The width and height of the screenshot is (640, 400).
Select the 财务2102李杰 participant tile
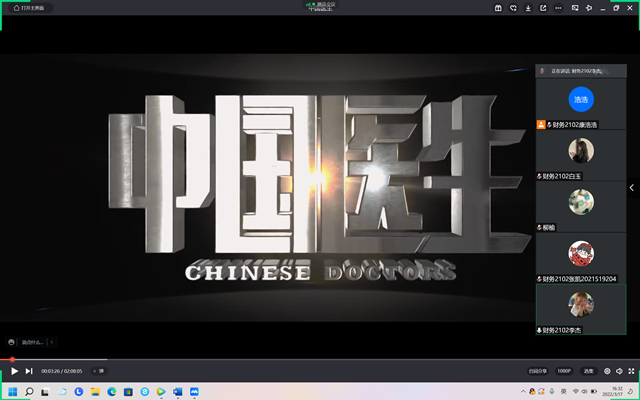pyautogui.click(x=581, y=308)
